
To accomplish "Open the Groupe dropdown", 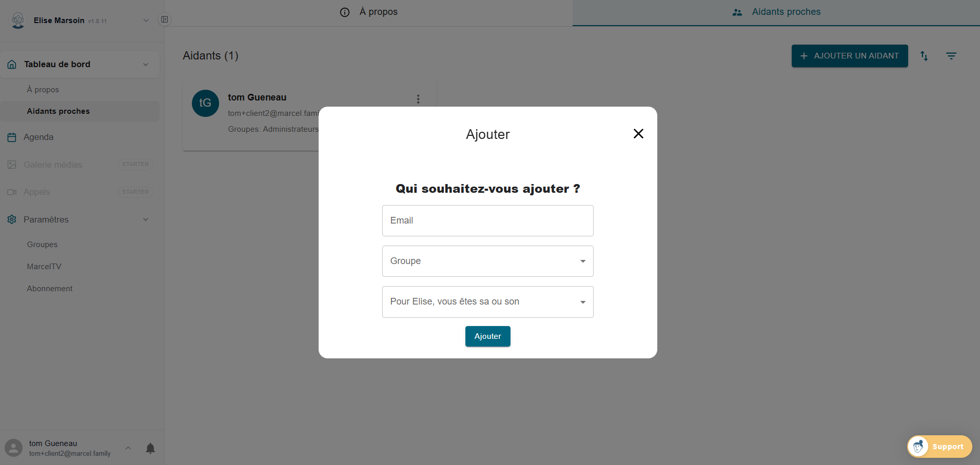I will [x=487, y=261].
